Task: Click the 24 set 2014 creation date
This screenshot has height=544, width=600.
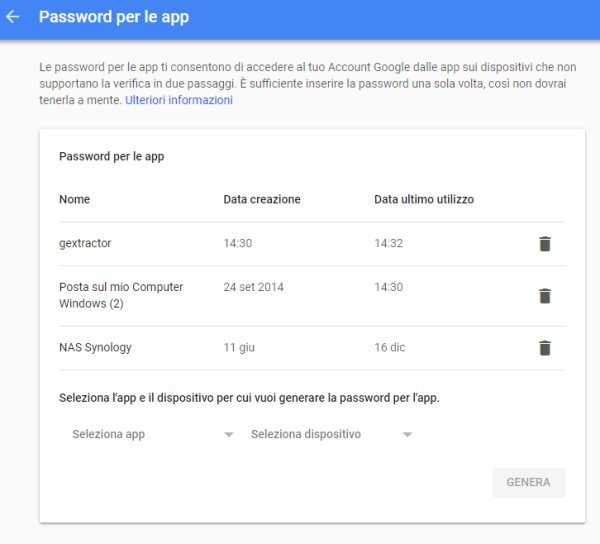Action: [254, 287]
